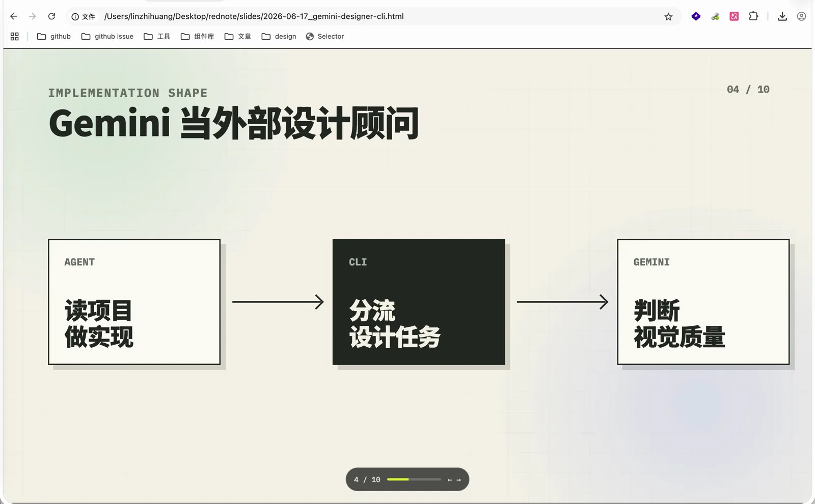
Task: Reload the current slide page
Action: 51,16
